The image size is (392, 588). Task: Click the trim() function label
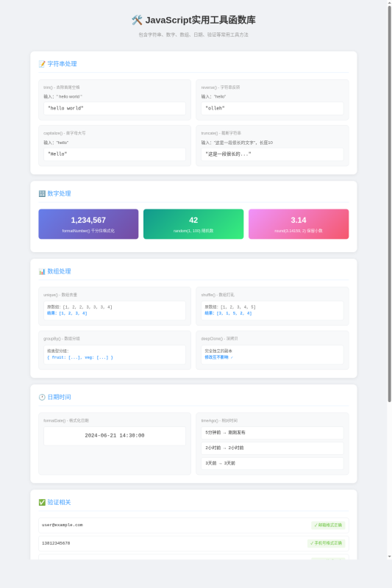62,87
